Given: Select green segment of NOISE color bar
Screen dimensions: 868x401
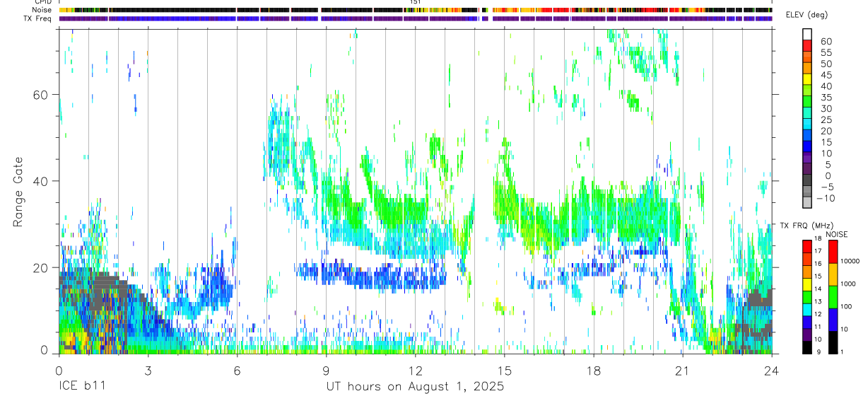Looking at the screenshot, I should tap(833, 297).
